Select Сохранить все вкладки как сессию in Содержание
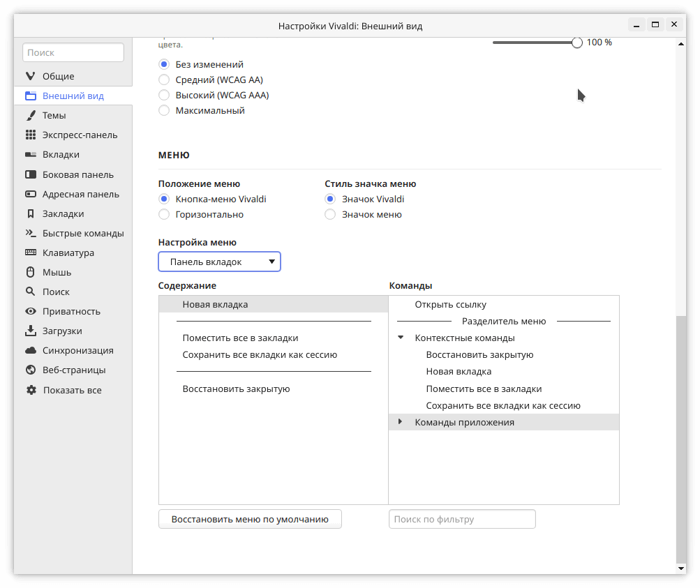The height and width of the screenshot is (588, 700). pos(273,354)
